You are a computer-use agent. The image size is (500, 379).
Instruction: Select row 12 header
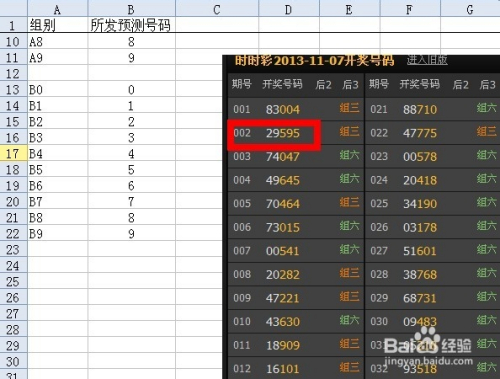(13, 74)
